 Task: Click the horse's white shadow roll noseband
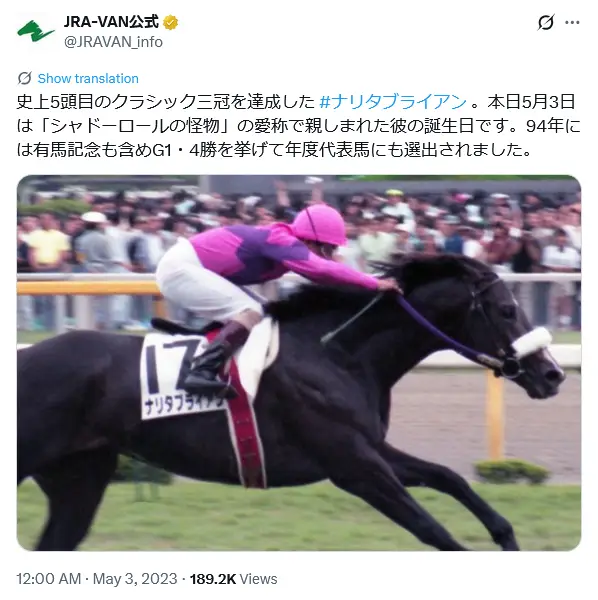pyautogui.click(x=532, y=342)
